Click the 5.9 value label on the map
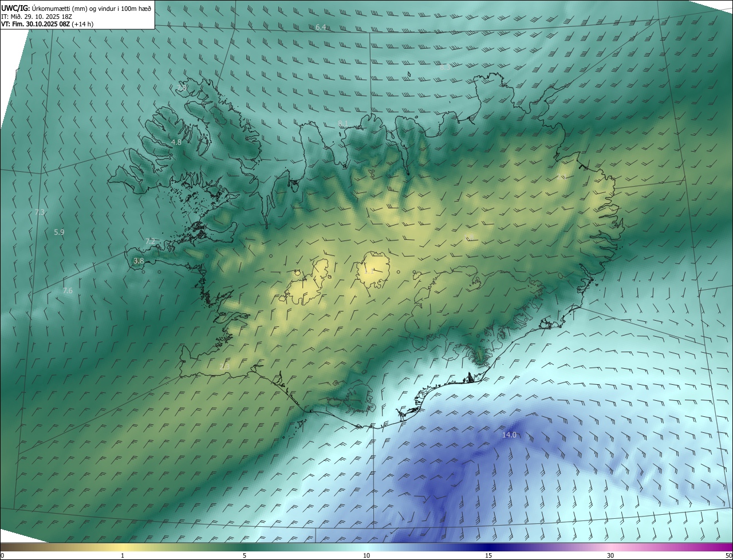 click(x=59, y=232)
